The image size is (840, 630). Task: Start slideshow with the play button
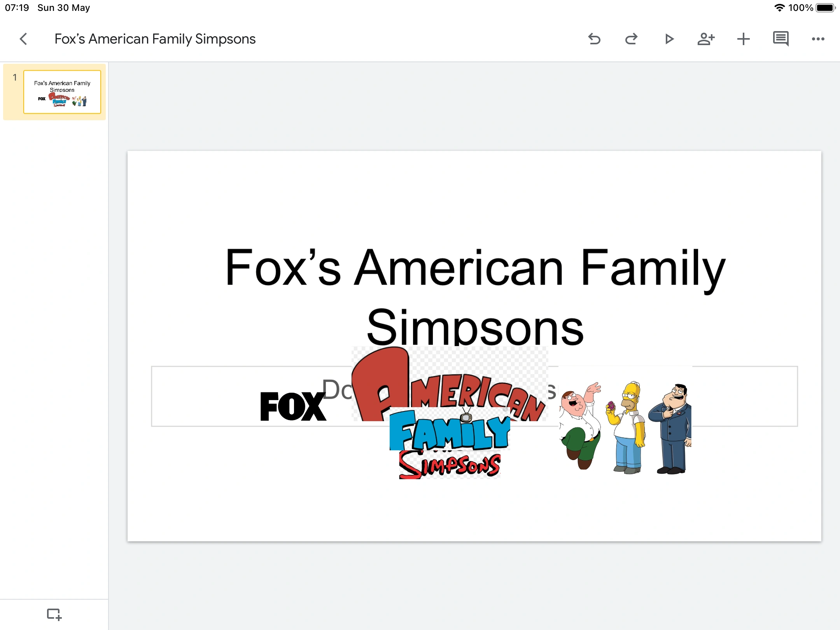tap(669, 39)
